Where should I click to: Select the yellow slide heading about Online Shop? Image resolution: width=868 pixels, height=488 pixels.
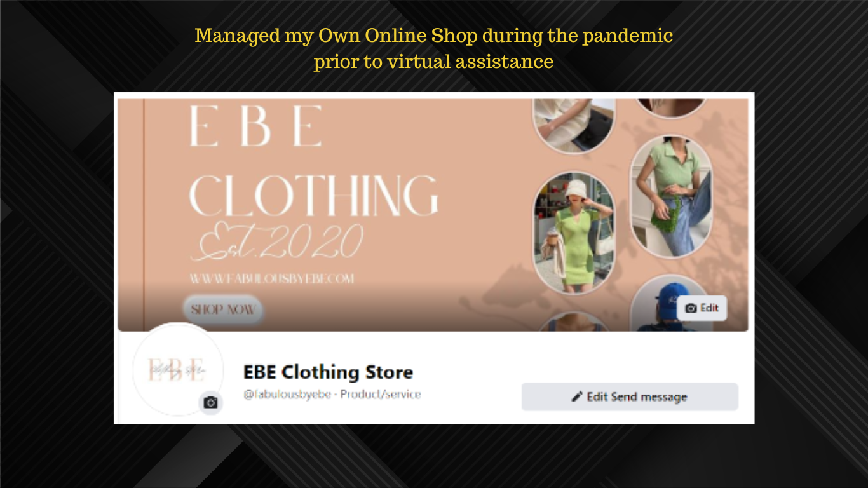pos(434,48)
